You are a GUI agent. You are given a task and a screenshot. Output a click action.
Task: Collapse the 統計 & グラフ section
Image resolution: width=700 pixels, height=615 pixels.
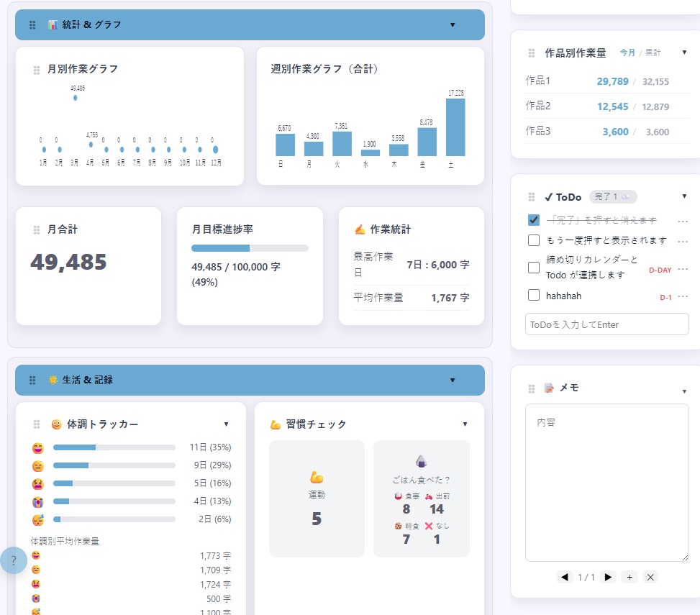[453, 24]
